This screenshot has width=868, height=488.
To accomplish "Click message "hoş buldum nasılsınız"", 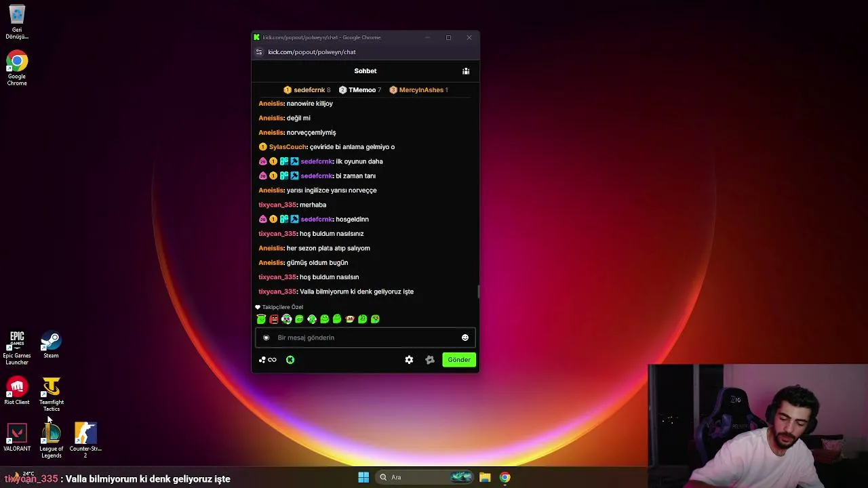I will tap(332, 234).
